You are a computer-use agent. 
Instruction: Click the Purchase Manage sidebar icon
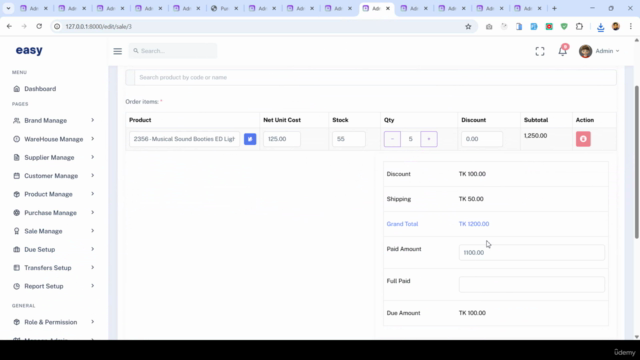[x=16, y=213]
